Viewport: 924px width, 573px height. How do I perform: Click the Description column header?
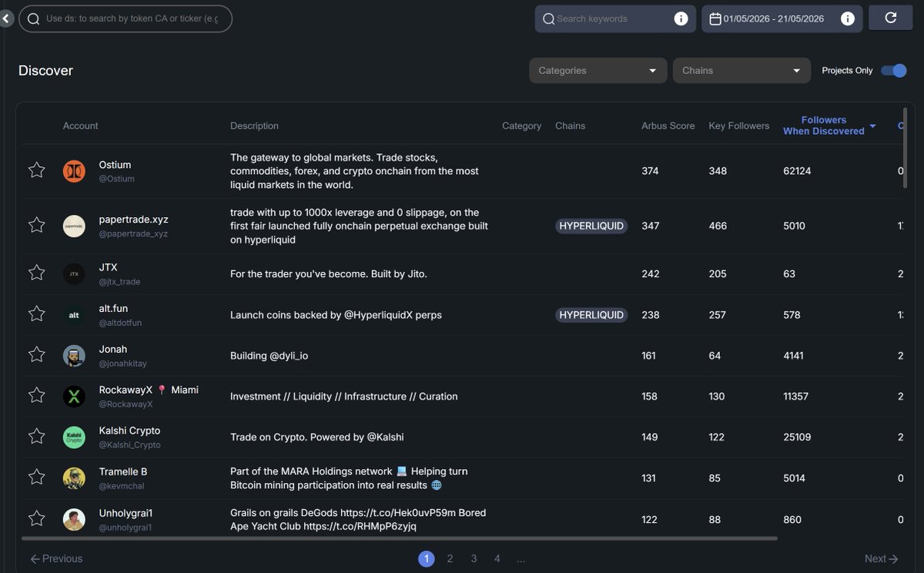[x=254, y=126]
